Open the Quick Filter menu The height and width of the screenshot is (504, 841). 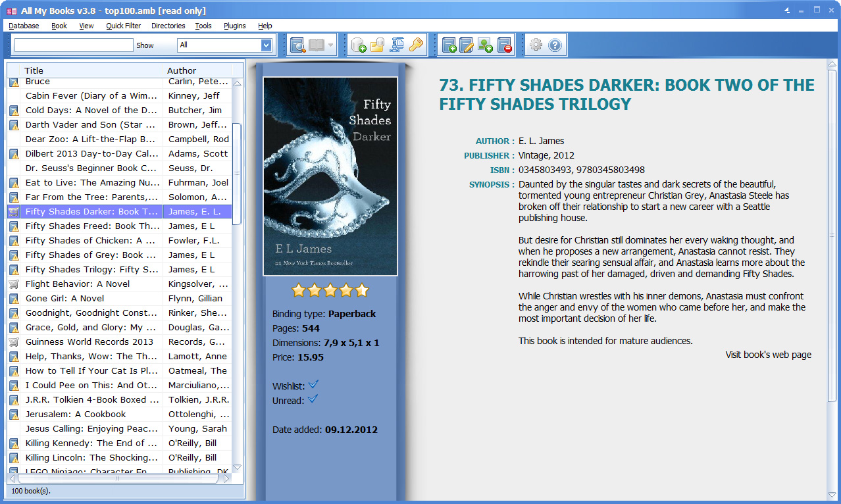pyautogui.click(x=123, y=26)
